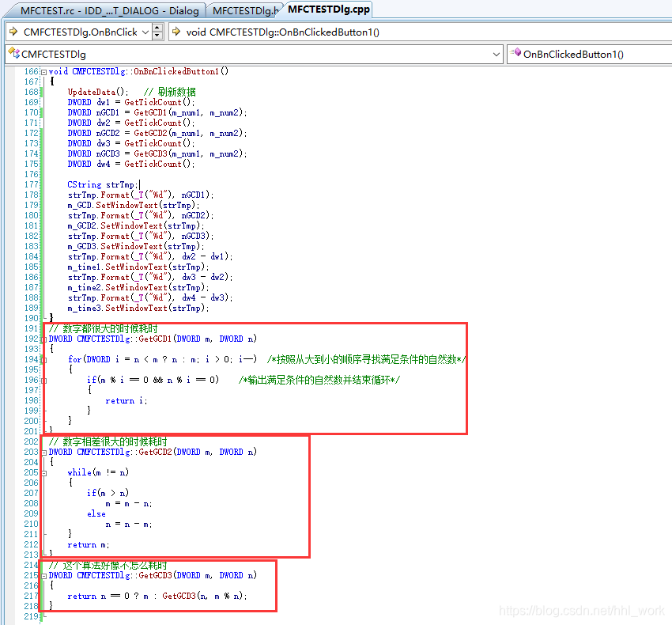Click the 'm_GCD3.SetWindowText(strTmp);' line
This screenshot has height=625, width=672.
[x=136, y=246]
